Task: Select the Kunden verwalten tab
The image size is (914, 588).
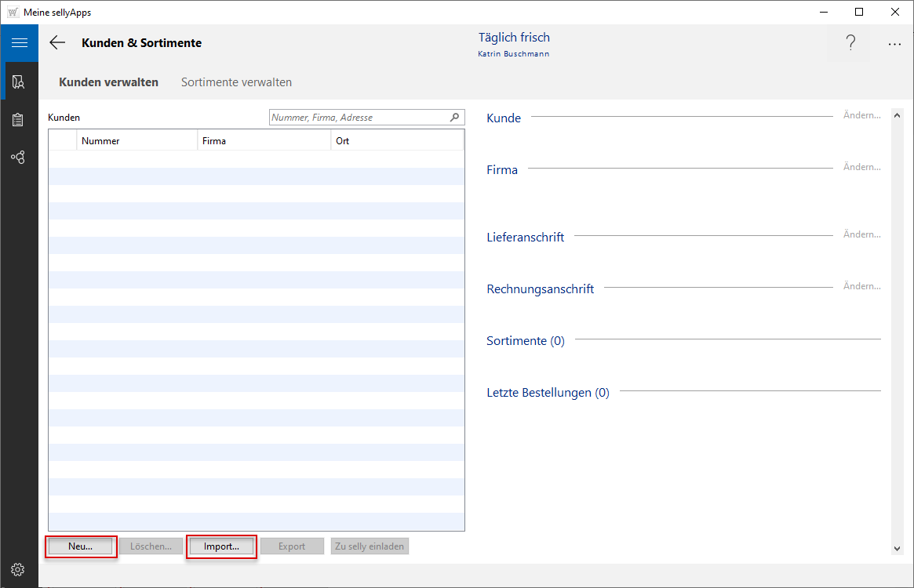Action: (108, 82)
